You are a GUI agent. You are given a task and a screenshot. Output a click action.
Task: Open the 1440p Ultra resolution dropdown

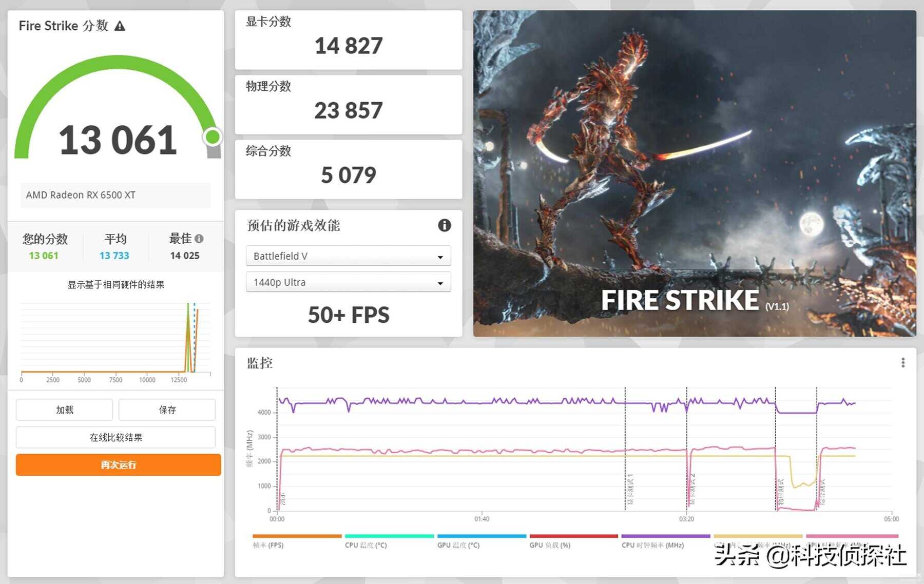tap(349, 282)
